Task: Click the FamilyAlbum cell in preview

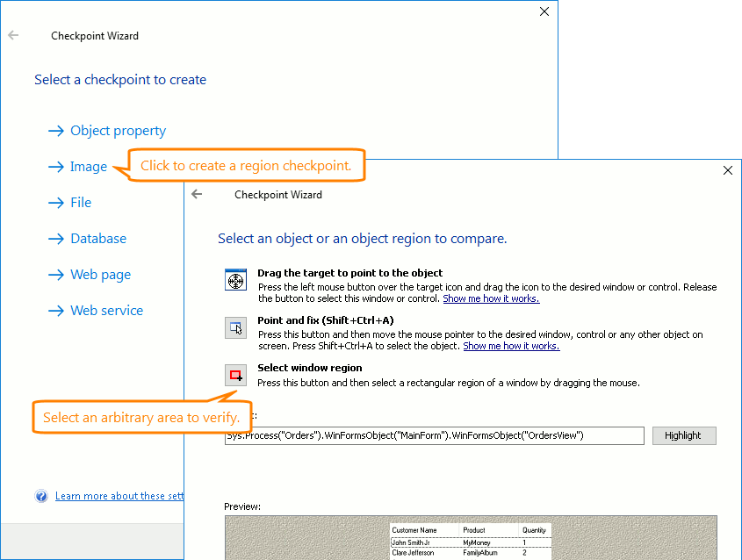Action: tap(479, 552)
